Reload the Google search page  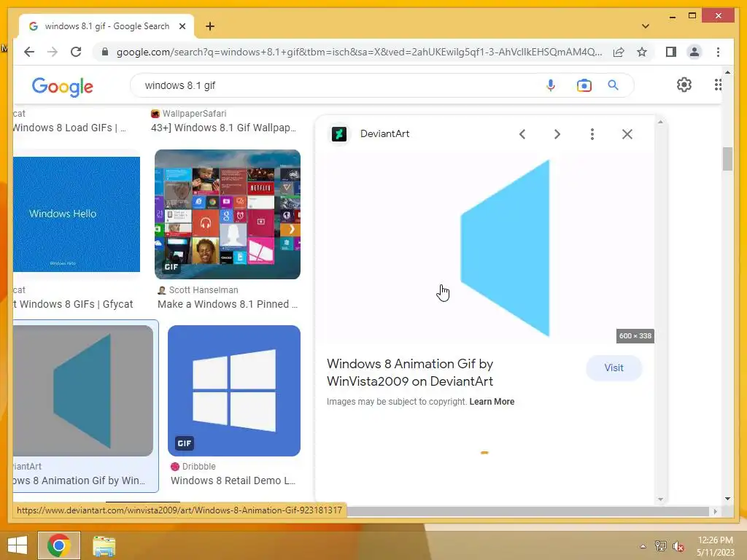click(x=76, y=52)
